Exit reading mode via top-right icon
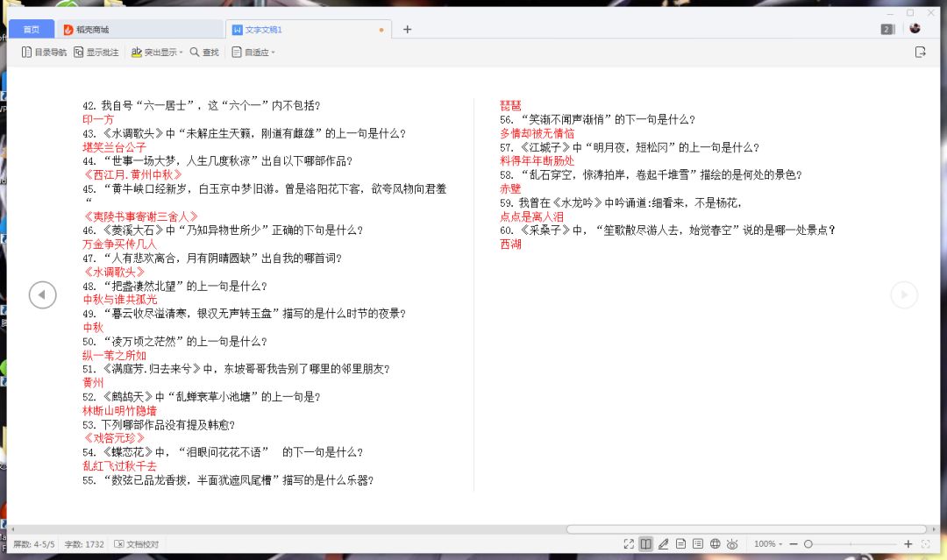This screenshot has width=947, height=560. point(920,53)
